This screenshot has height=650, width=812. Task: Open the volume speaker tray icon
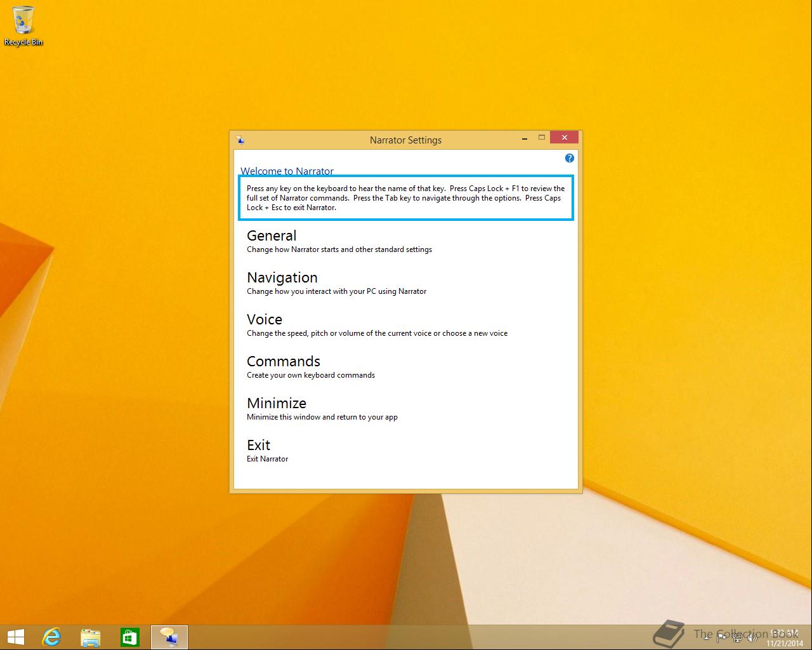tap(752, 637)
